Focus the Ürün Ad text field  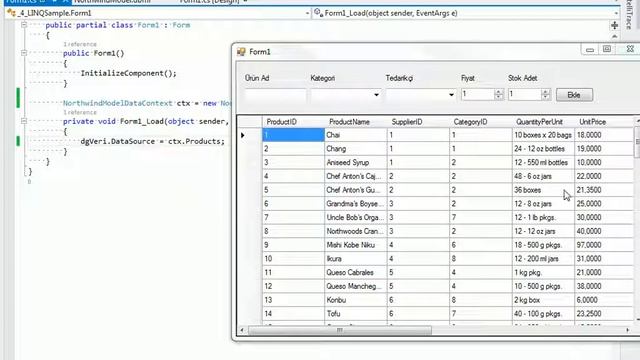[276, 95]
